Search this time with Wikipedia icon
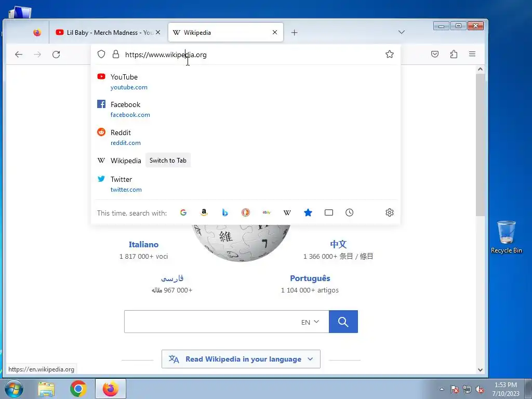The width and height of the screenshot is (532, 399). pyautogui.click(x=287, y=212)
